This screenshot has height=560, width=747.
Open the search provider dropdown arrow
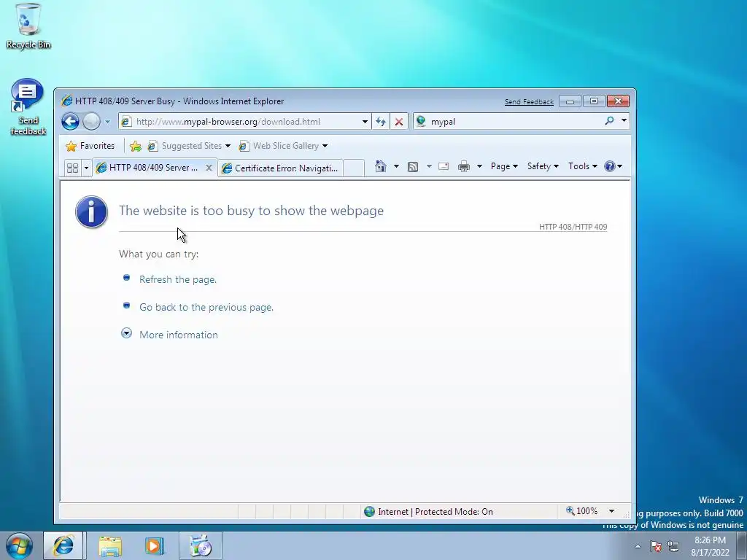(624, 121)
